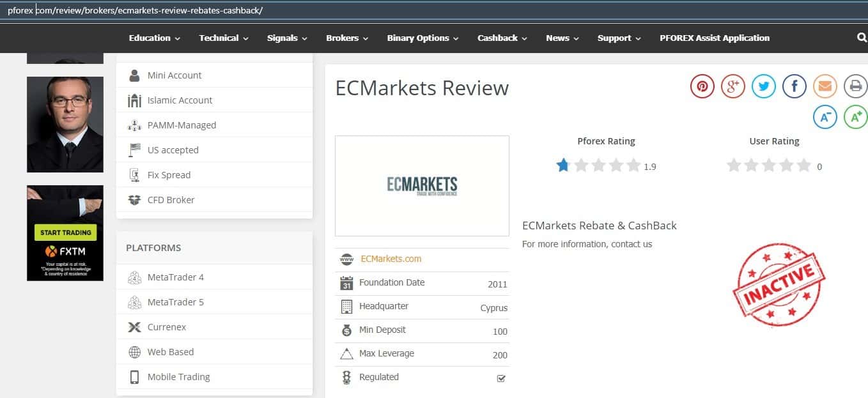Click the Headquarter value Cyprus
Screen dimensions: 868x398
[x=494, y=308]
